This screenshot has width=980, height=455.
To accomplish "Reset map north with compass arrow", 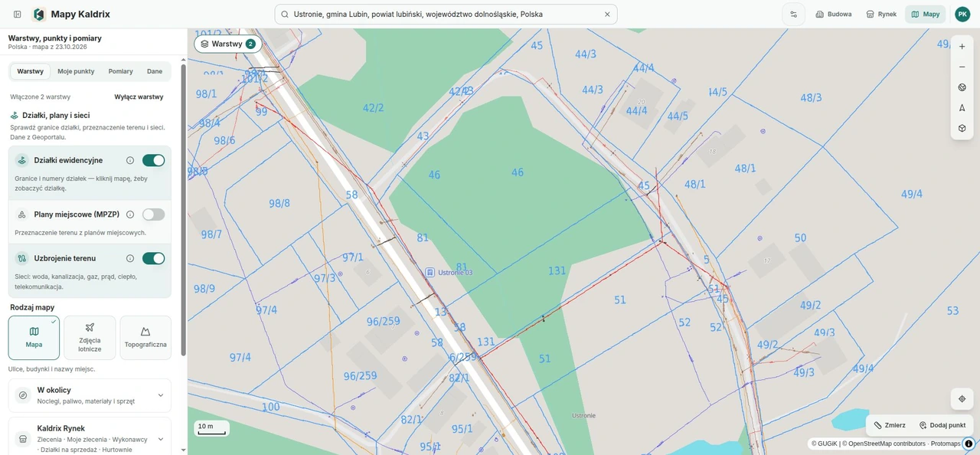I will [962, 108].
